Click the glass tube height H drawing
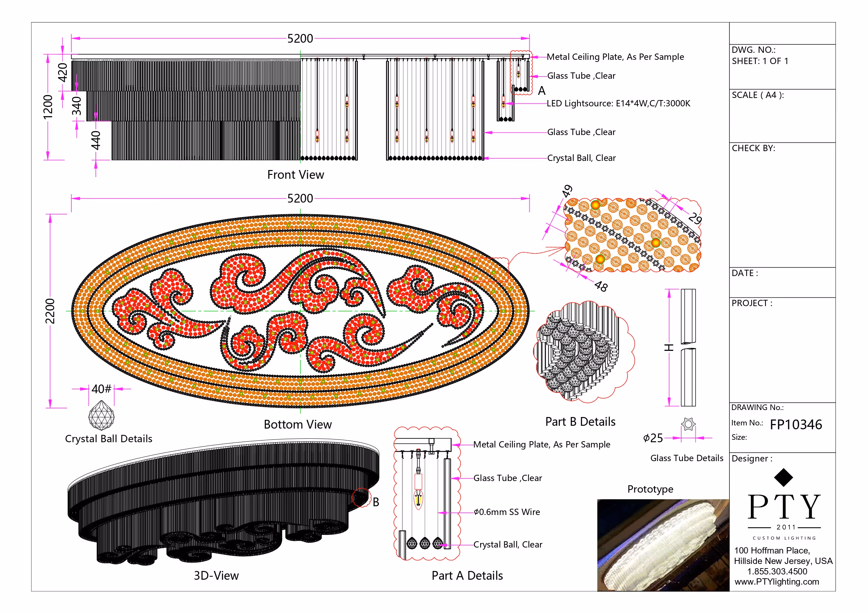 [688, 347]
